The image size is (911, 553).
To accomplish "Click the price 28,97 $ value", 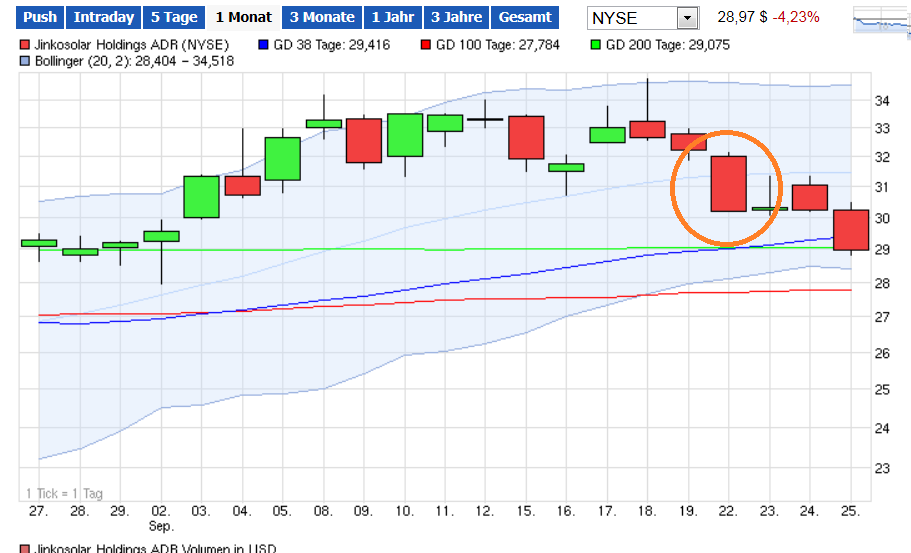I will click(x=743, y=17).
